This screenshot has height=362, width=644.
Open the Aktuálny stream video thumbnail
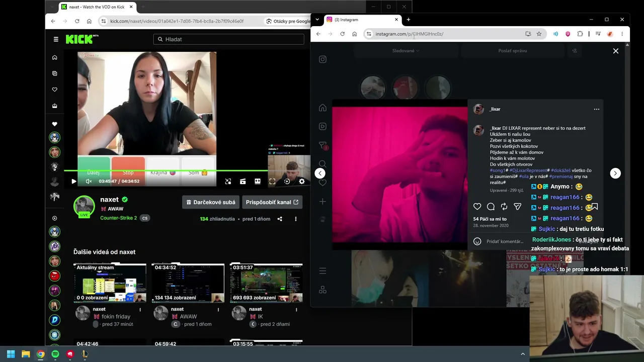110,283
